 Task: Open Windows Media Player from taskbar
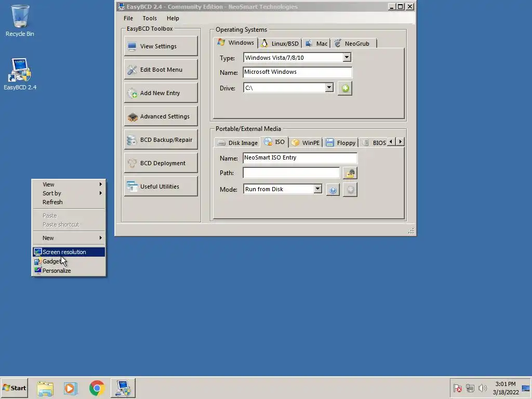point(71,388)
